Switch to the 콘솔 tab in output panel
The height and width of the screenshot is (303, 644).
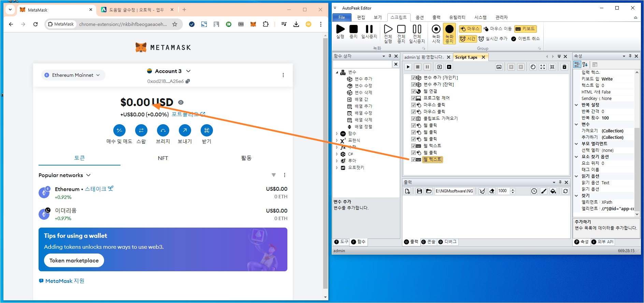coord(429,242)
